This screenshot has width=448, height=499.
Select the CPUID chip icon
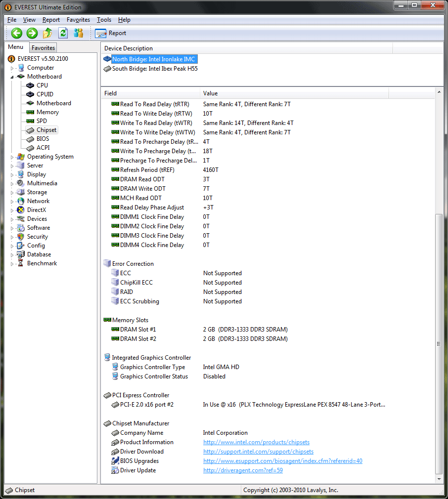30,94
